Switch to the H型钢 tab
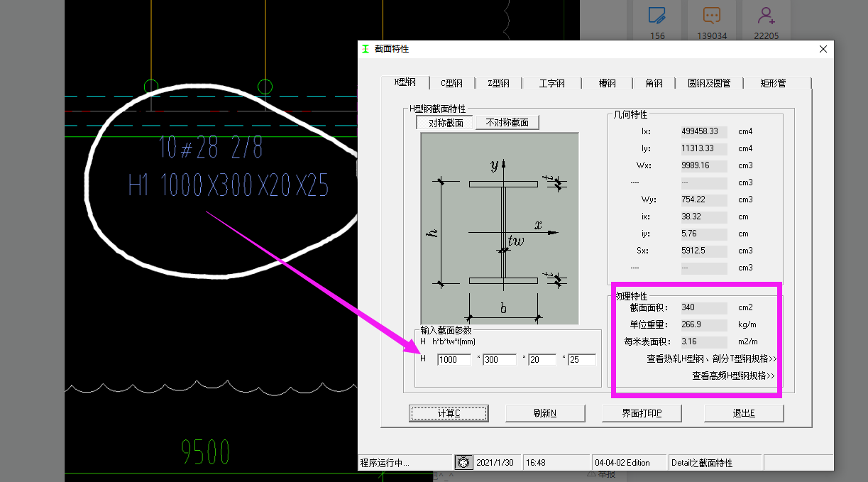Viewport: 868px width, 482px height. tap(405, 82)
